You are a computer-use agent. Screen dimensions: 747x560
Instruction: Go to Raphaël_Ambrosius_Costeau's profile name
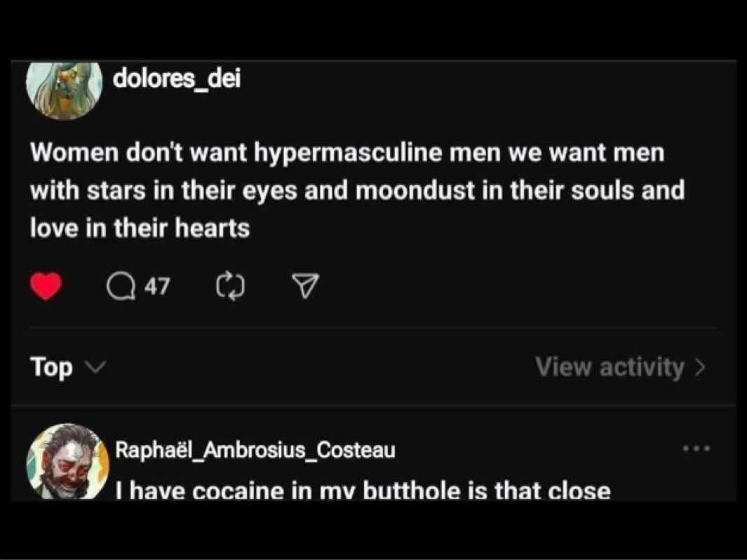(255, 450)
